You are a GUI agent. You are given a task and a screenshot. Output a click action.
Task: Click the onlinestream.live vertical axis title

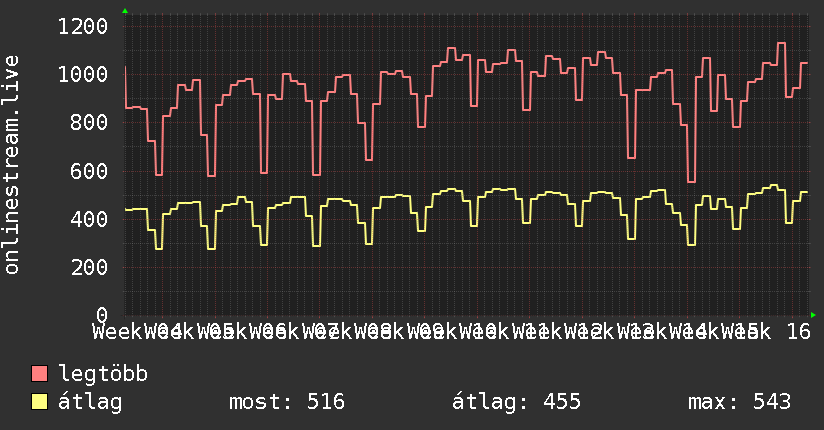coord(12,165)
